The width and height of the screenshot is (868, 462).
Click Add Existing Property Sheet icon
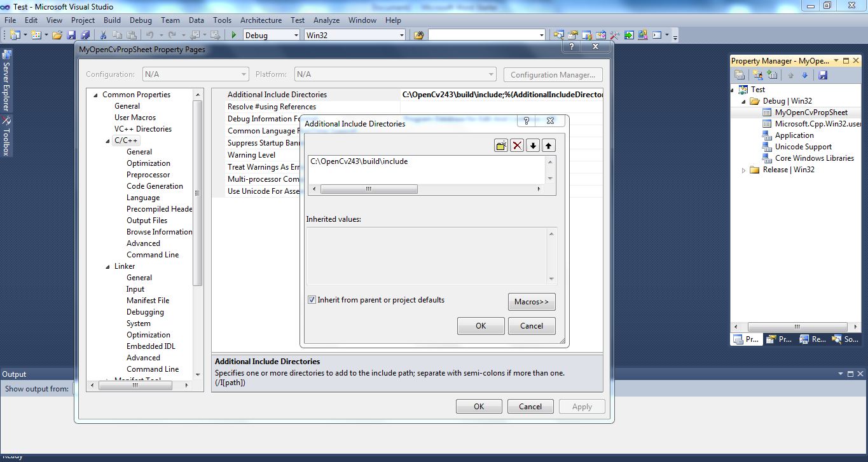(772, 75)
